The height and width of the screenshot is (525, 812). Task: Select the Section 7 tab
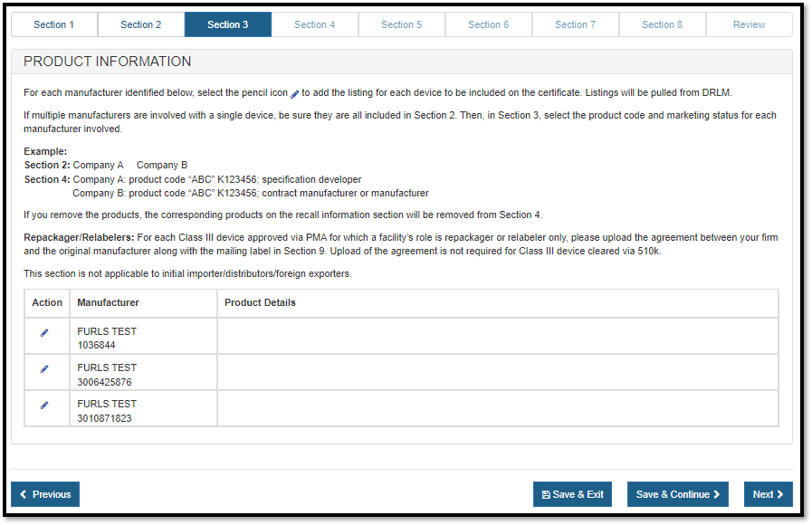click(x=576, y=24)
